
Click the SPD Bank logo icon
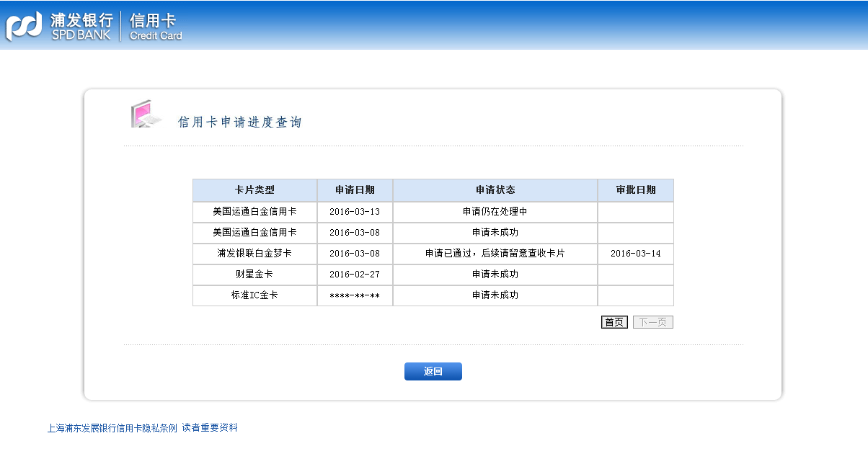[x=25, y=27]
